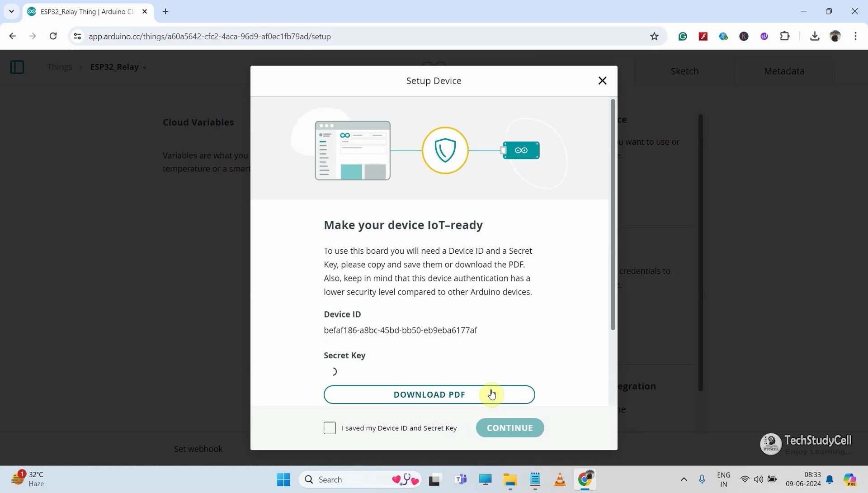
Task: Select the Metadata tab
Action: coord(784,71)
